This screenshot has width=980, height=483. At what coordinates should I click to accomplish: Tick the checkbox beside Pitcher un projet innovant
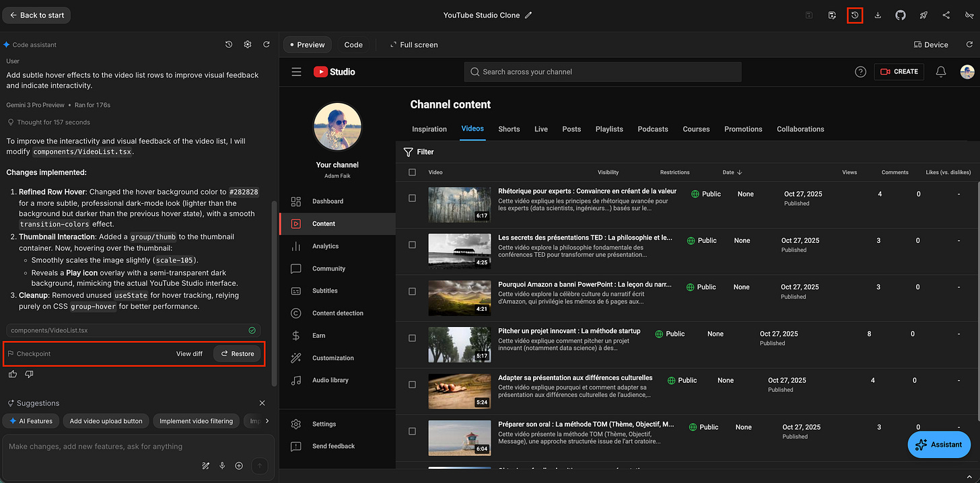coord(412,336)
